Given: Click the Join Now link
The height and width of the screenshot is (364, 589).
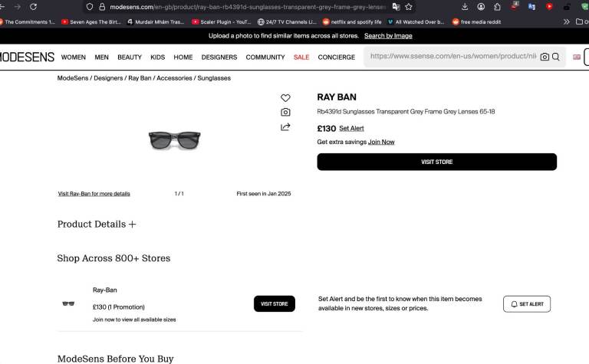Looking at the screenshot, I should tap(381, 142).
